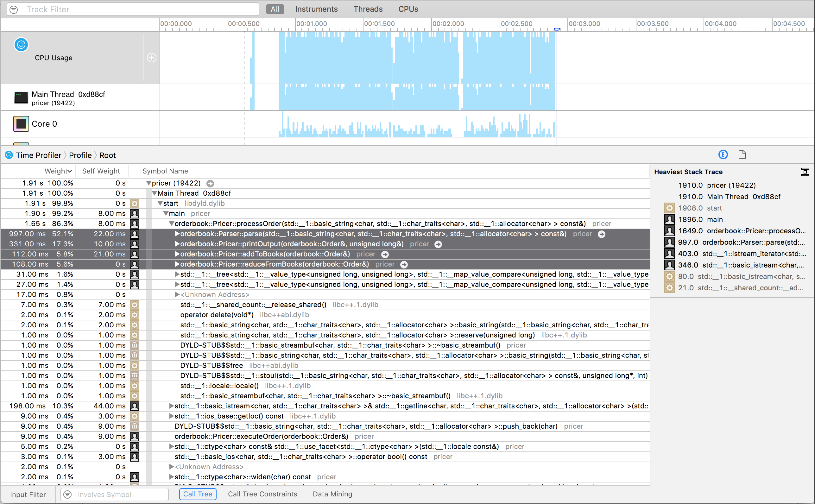
Task: Click the Extended Detail inspector icon
Action: coord(723,155)
